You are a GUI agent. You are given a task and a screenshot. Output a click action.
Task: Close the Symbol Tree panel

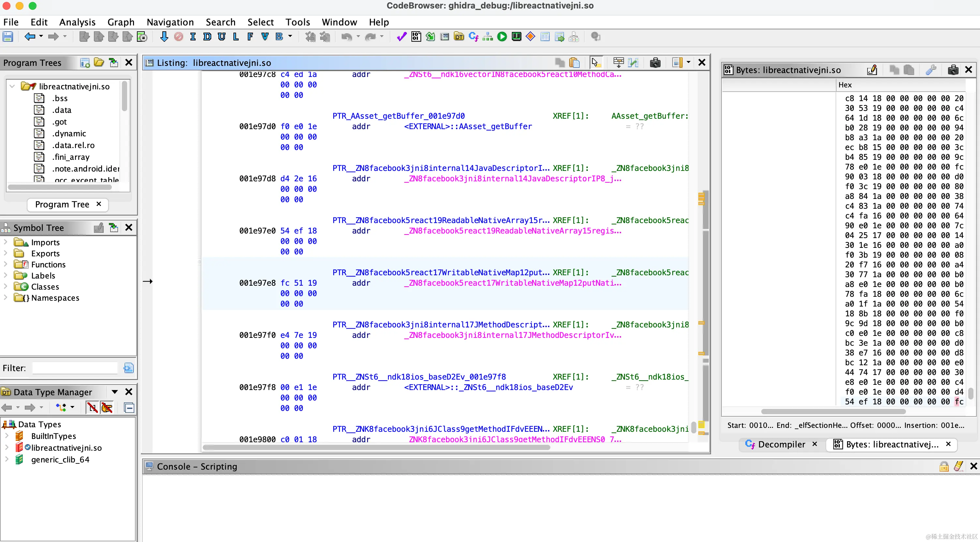(128, 228)
